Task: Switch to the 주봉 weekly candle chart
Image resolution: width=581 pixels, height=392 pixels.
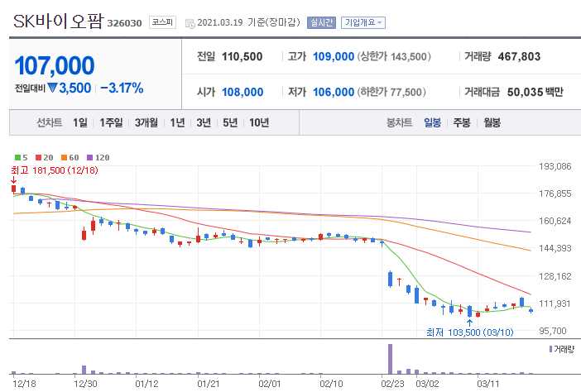Action: pyautogui.click(x=462, y=122)
